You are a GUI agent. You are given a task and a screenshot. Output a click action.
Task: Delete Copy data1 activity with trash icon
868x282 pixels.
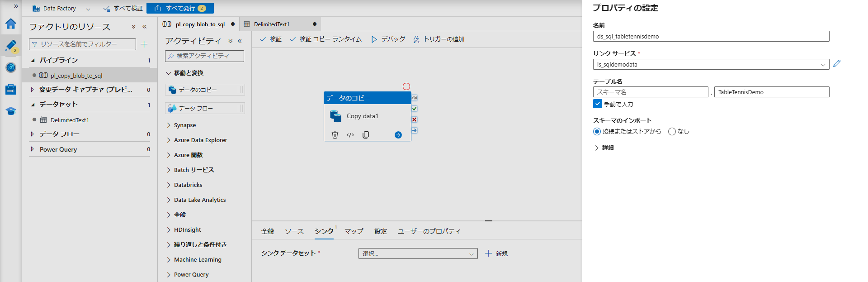pos(335,135)
